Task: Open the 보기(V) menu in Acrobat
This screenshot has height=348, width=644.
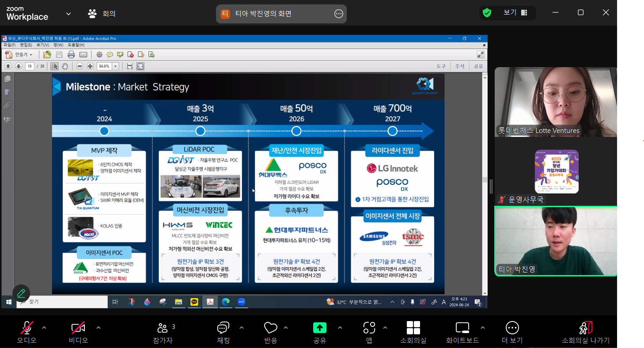Action: coord(43,45)
